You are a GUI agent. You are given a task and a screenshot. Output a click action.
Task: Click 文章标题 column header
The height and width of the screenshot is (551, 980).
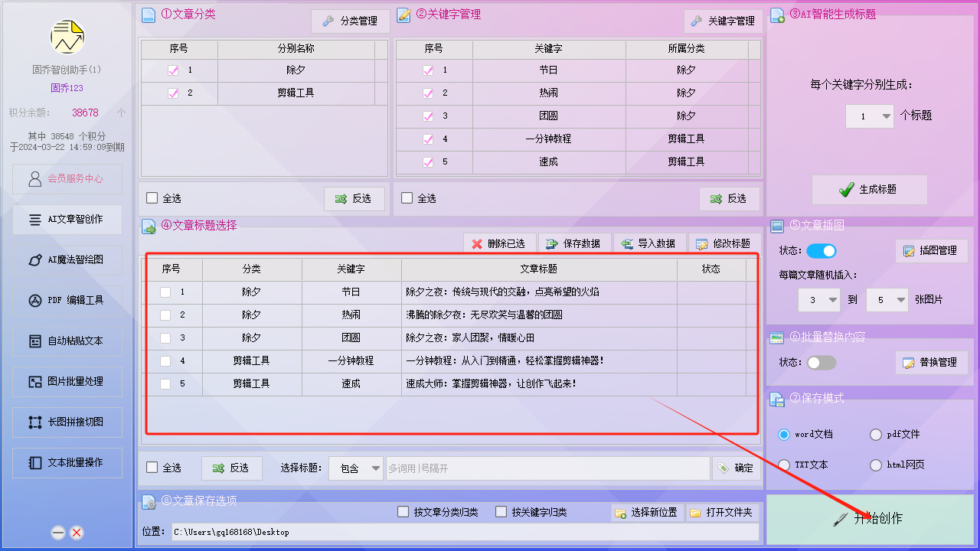(539, 269)
